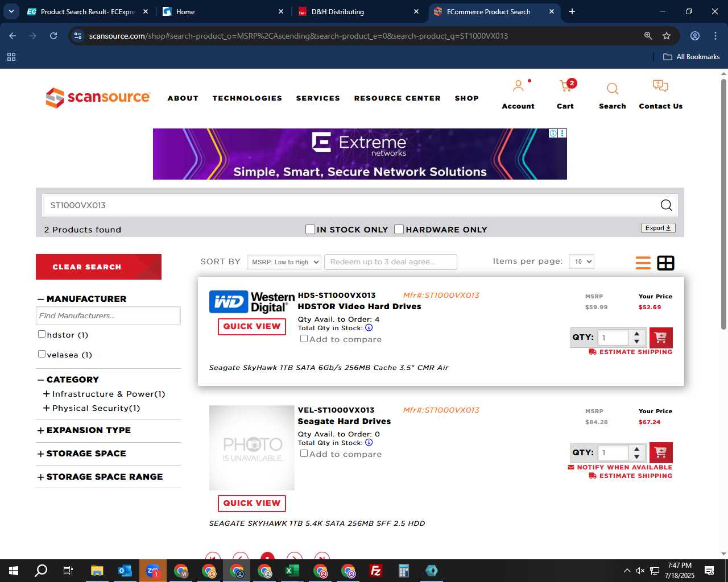
Task: Add HDS-ST1000VX013 to cart with red cart button
Action: (x=661, y=338)
